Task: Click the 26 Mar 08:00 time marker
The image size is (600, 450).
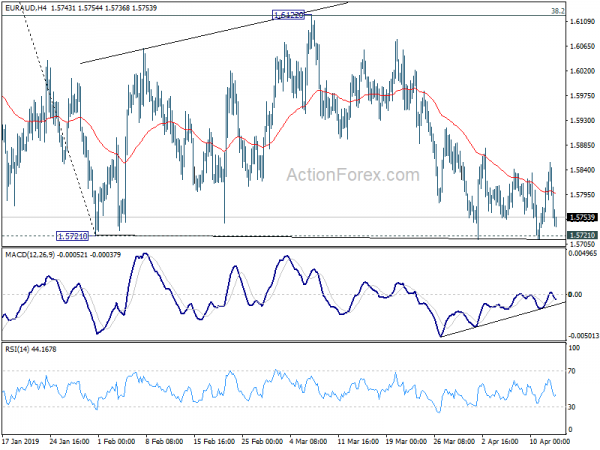Action: [x=453, y=441]
